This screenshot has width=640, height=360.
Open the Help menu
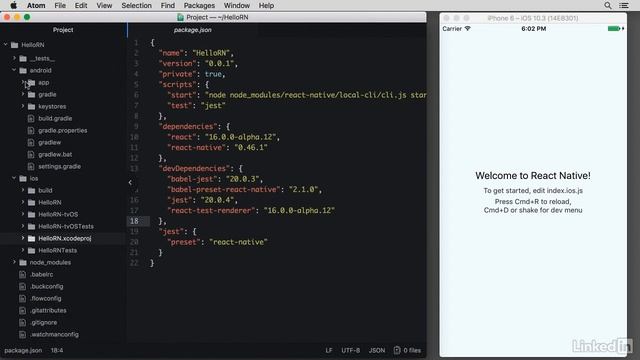point(266,5)
